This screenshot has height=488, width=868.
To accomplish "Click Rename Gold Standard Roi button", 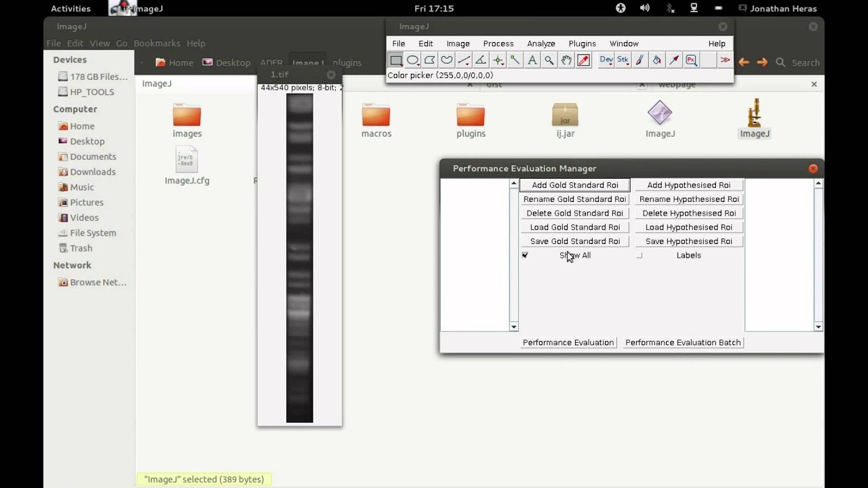I will tap(575, 199).
